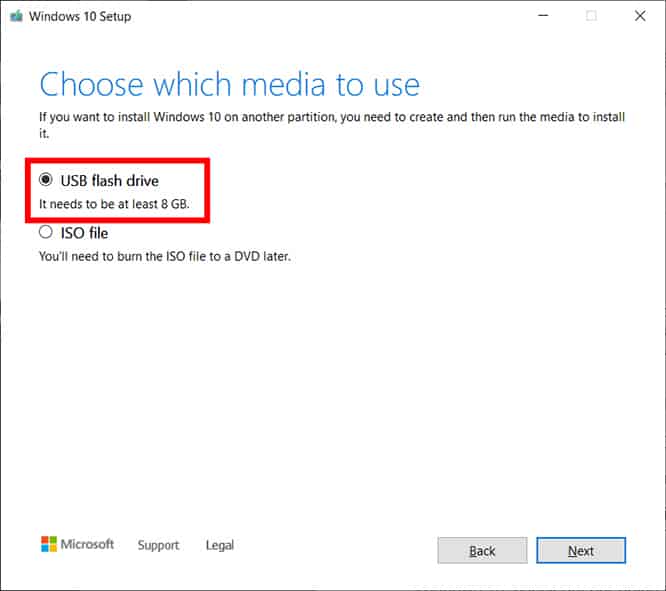
Task: Click the greyed-out maximize window button
Action: coord(591,16)
